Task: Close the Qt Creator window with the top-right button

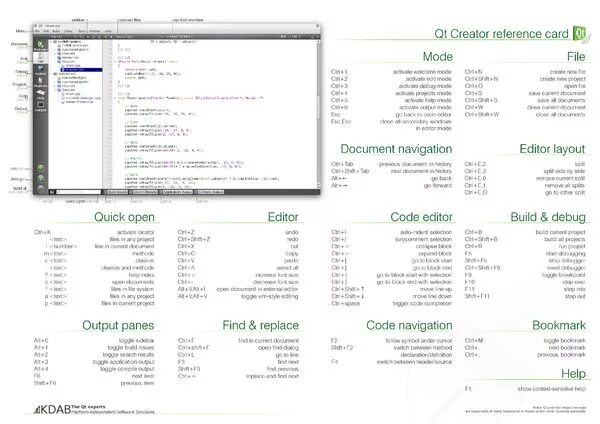Action: point(317,26)
